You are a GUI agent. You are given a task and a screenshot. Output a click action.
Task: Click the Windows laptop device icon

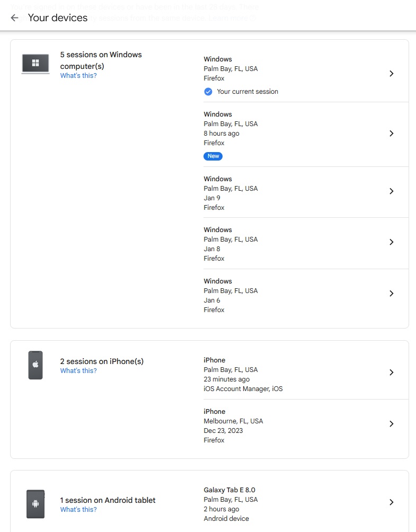pos(36,64)
